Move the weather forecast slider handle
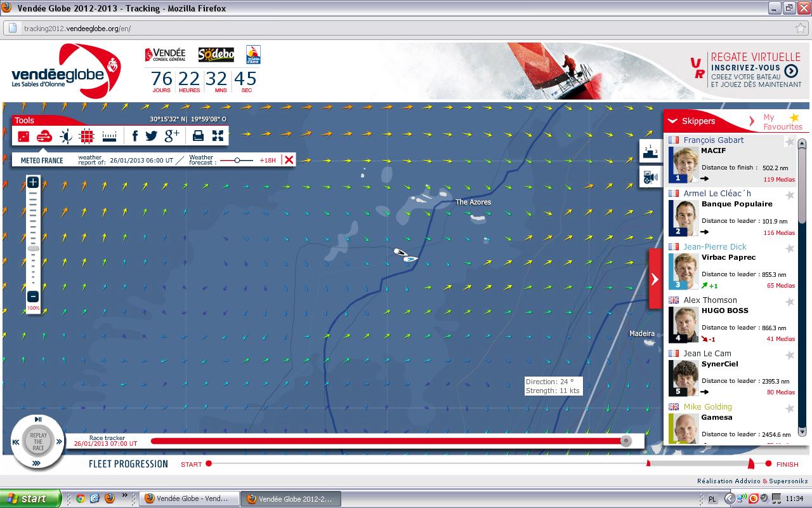812x508 pixels. tap(237, 160)
